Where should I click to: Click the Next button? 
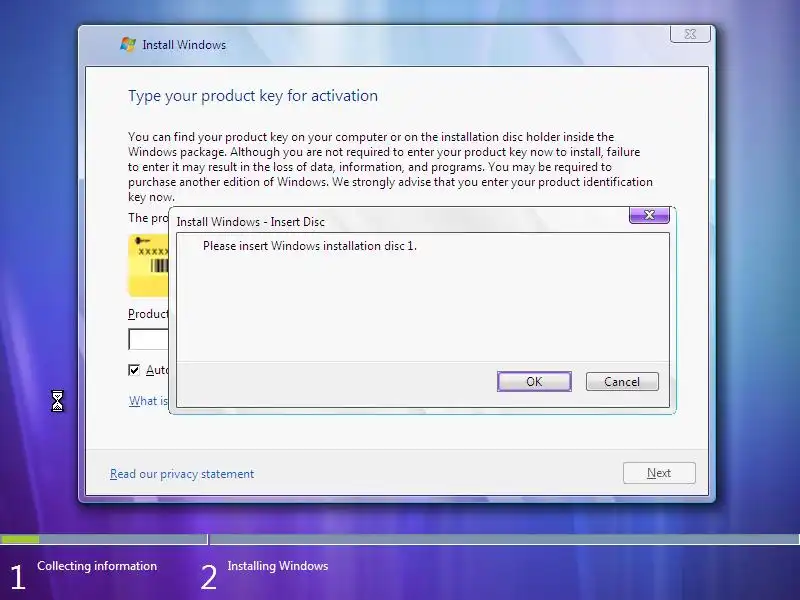point(659,473)
